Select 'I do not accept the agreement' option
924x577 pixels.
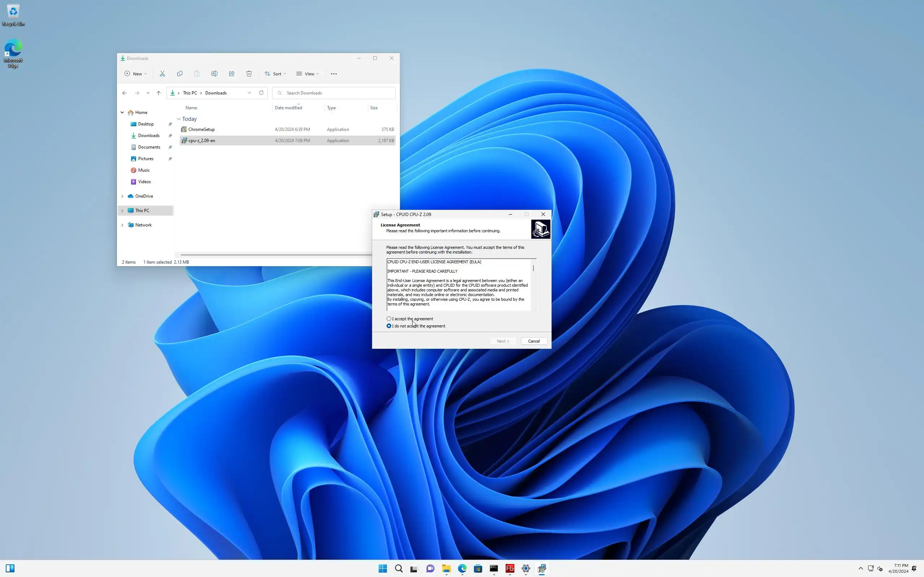tap(389, 326)
